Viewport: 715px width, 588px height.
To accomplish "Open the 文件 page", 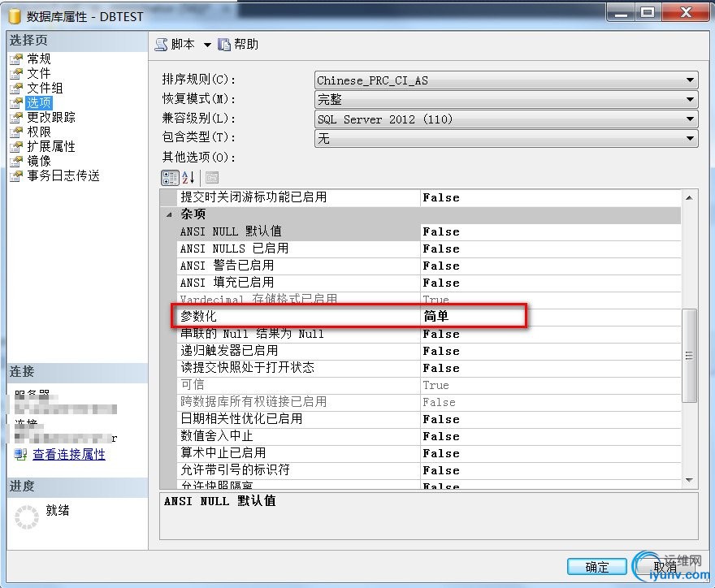I will tap(39, 73).
